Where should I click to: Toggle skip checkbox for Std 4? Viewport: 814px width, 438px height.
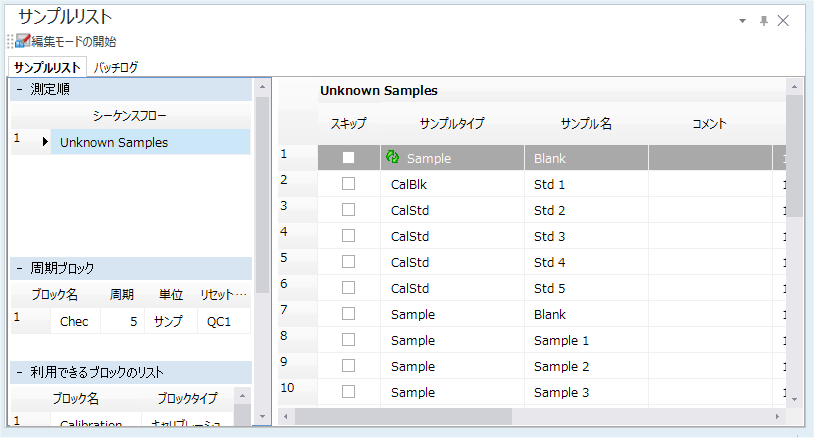point(348,262)
